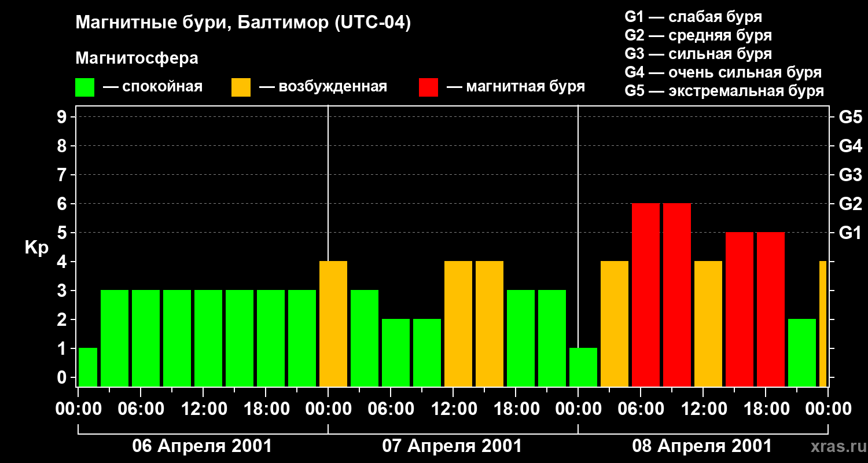Screen dimensions: 868x463
Task: Click the Kp axis title
Action: click(x=36, y=247)
